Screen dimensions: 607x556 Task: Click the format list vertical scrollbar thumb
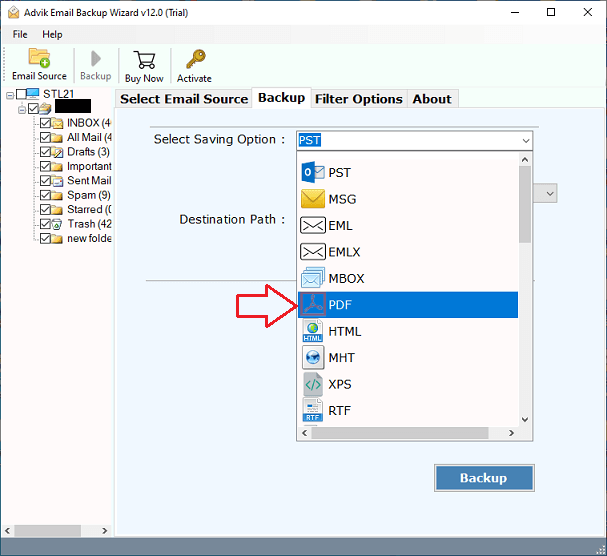click(x=525, y=204)
